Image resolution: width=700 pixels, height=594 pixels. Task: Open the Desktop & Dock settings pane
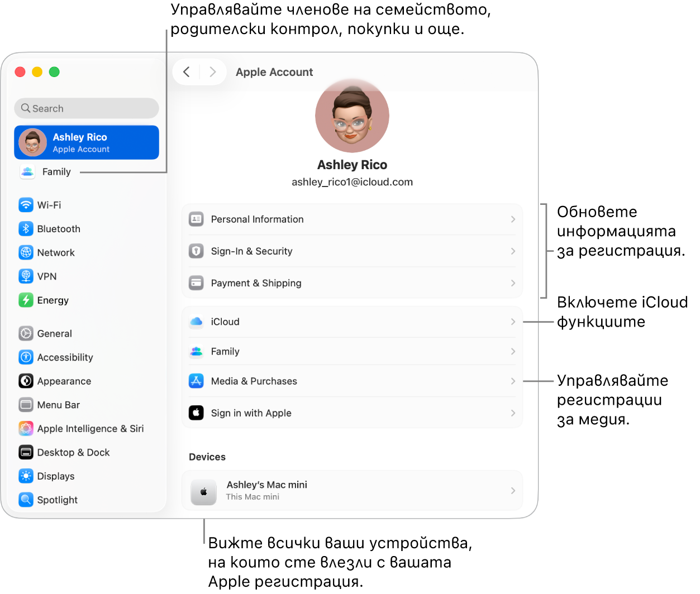click(x=26, y=452)
